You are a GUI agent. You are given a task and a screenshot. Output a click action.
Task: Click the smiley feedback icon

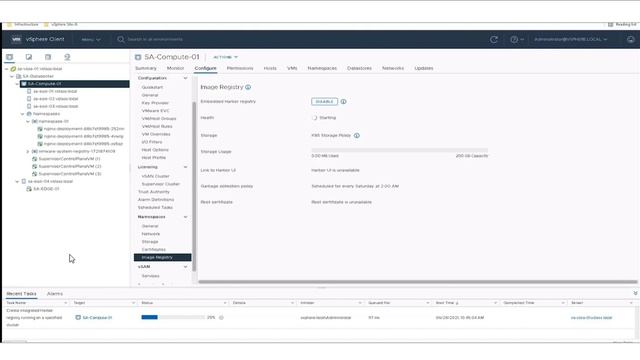click(x=631, y=40)
